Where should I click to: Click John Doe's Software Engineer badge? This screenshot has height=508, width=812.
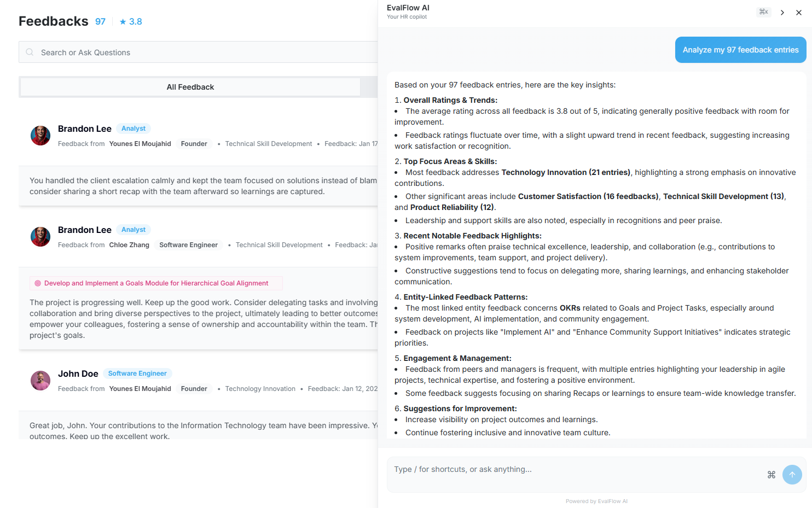click(137, 373)
